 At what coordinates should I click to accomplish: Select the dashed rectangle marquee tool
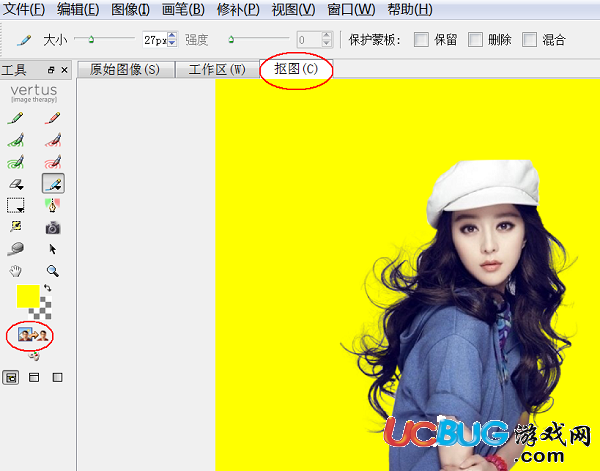16,205
